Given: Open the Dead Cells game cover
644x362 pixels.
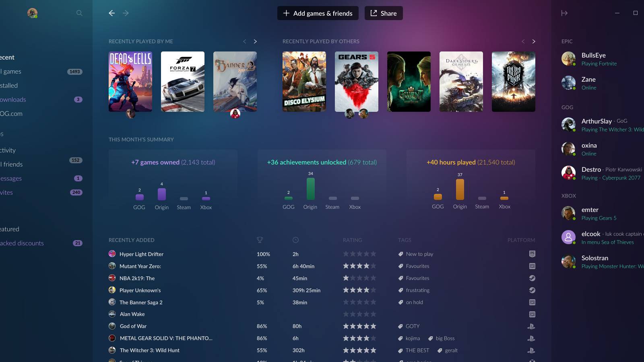Looking at the screenshot, I should (130, 82).
